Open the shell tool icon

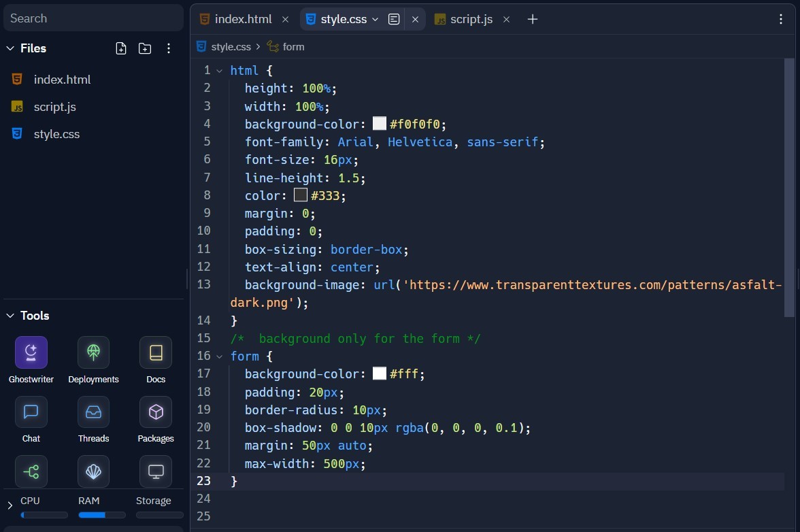(x=93, y=471)
